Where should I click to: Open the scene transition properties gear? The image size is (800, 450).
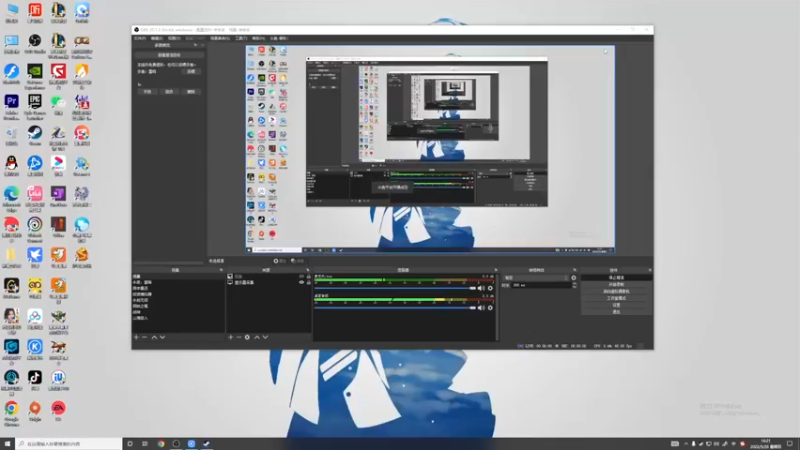click(x=574, y=278)
